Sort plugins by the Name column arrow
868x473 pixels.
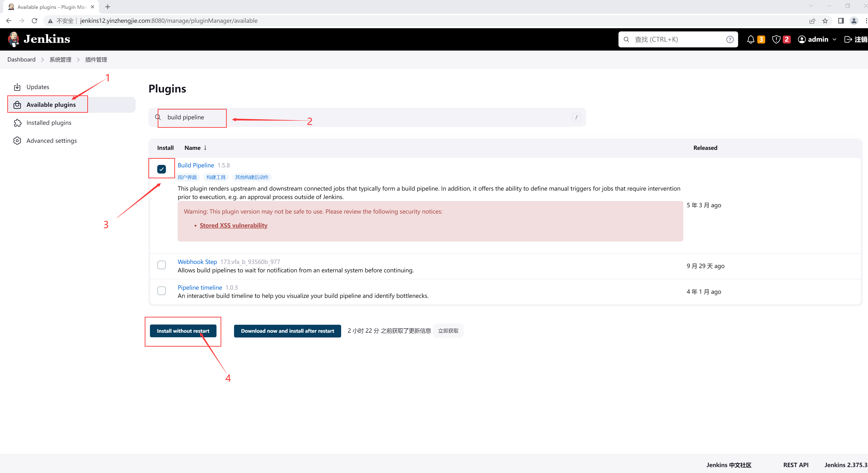[x=205, y=148]
